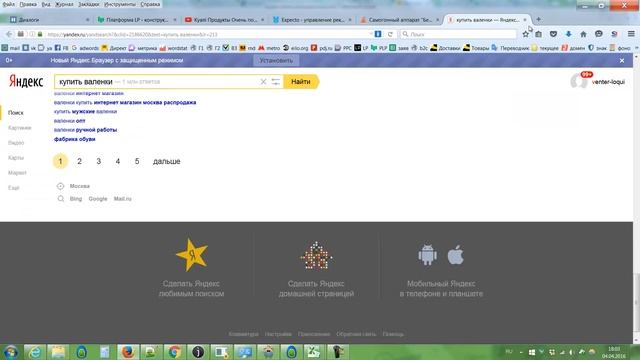Click the location icon next to Москва
Image resolution: width=640 pixels, height=360 pixels.
click(x=60, y=186)
